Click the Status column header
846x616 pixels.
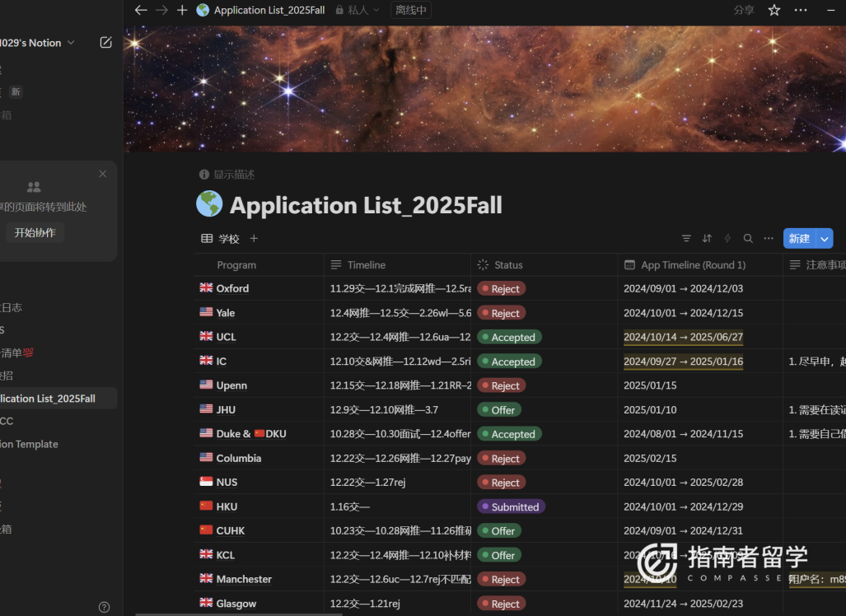click(x=507, y=265)
